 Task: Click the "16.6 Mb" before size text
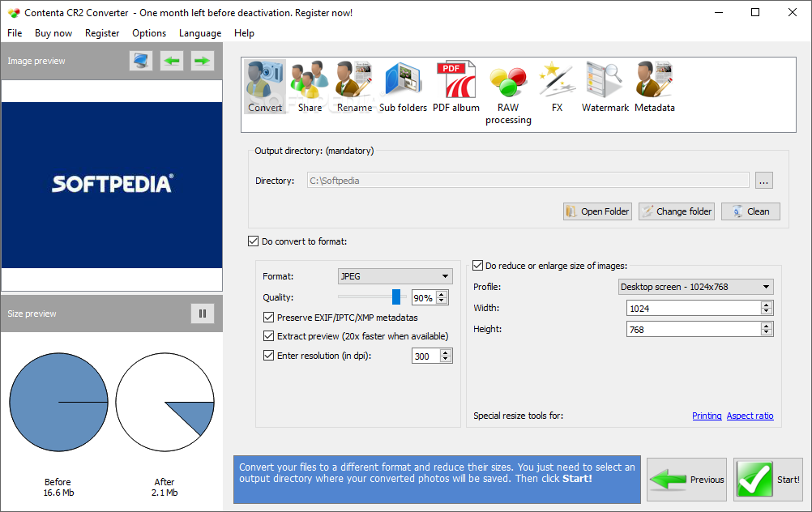point(58,493)
